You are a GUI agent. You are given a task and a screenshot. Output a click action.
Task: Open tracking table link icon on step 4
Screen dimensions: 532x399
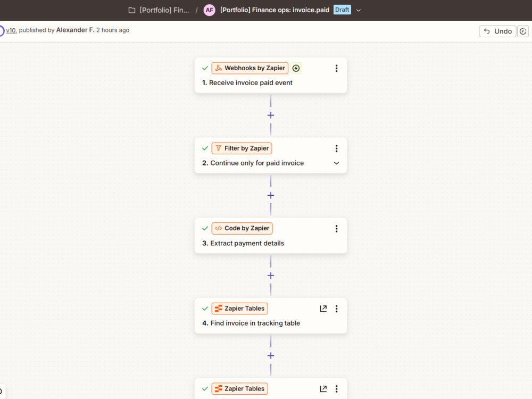[323, 309]
